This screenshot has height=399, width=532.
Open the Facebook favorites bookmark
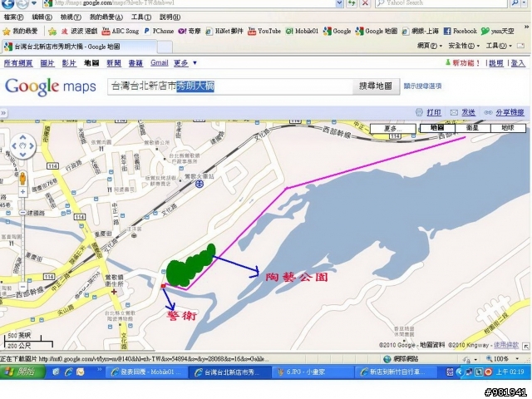(460, 32)
